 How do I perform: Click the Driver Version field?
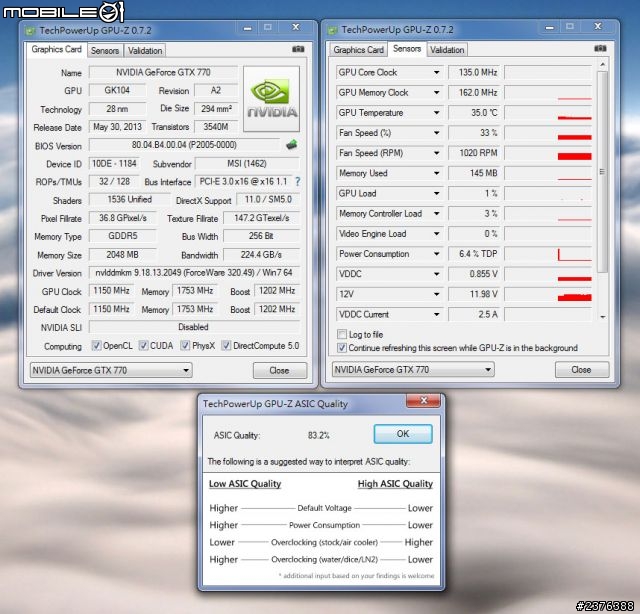[x=194, y=273]
